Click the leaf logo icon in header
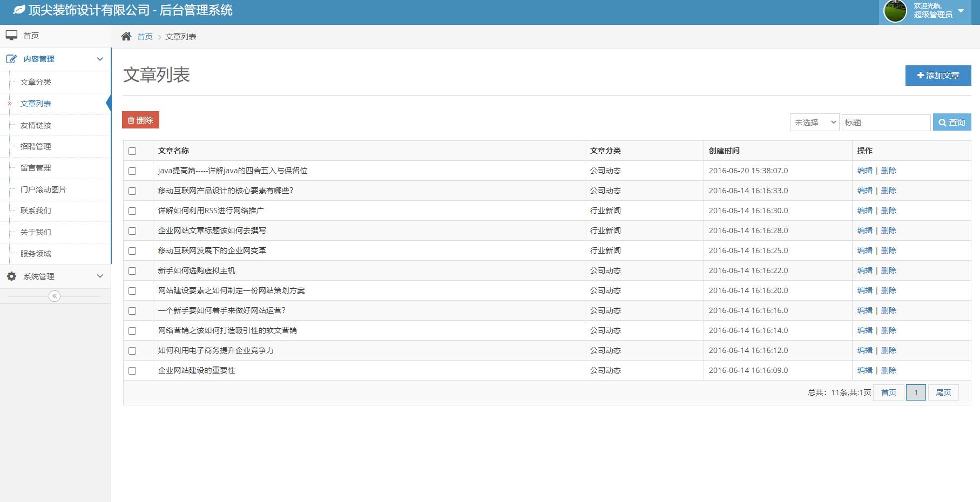The height and width of the screenshot is (502, 980). click(19, 10)
